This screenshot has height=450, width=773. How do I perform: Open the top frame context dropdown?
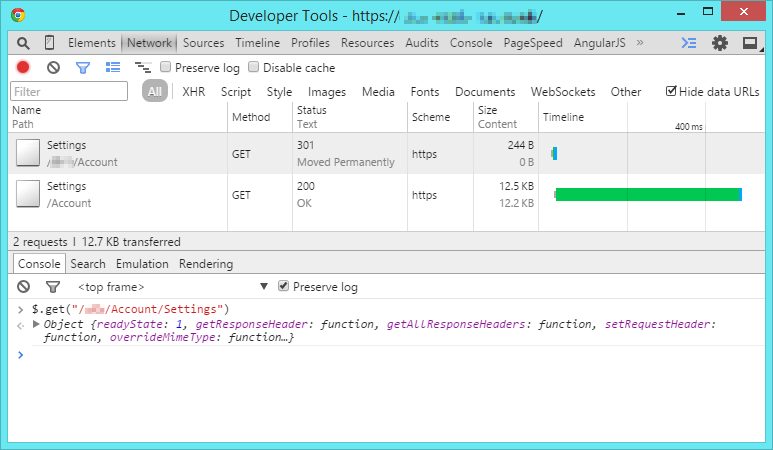click(x=173, y=287)
